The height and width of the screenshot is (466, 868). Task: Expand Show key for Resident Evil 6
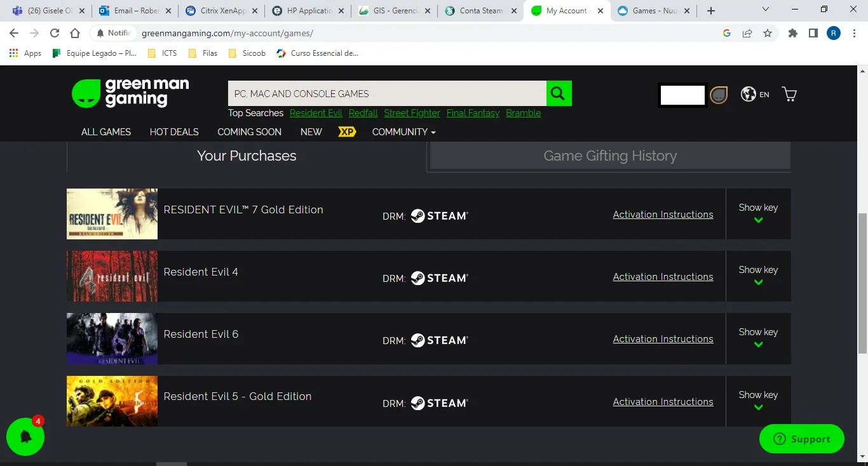[758, 338]
